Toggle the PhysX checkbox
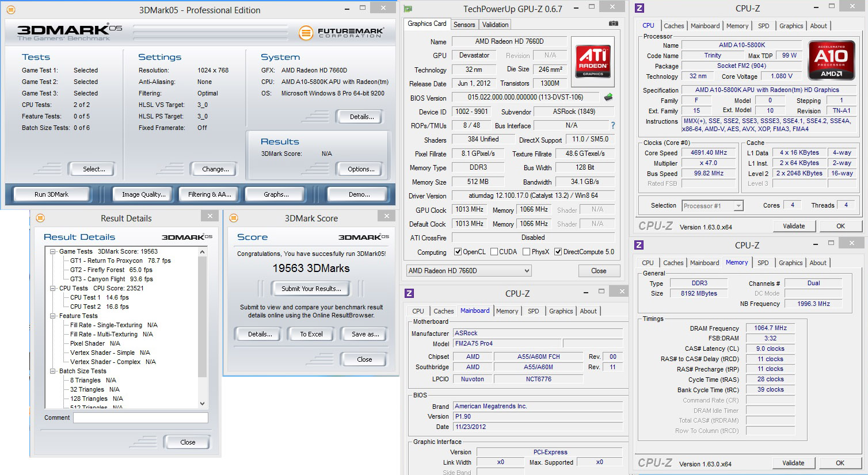868x475 pixels. (x=526, y=251)
